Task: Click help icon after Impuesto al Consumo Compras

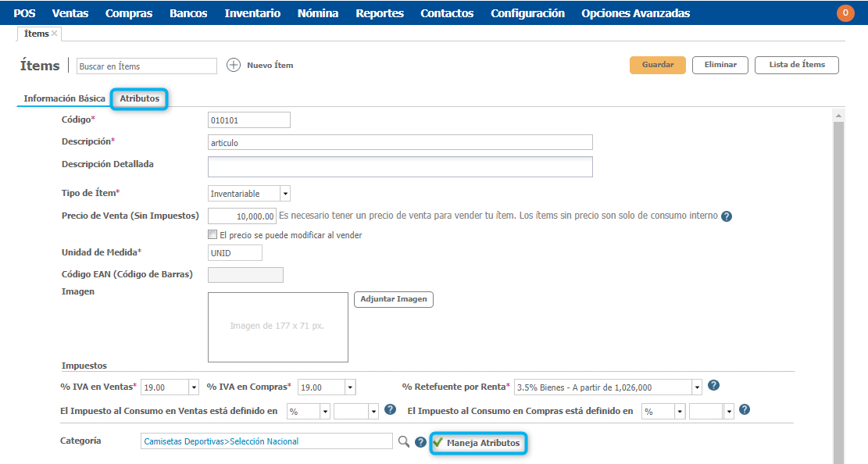Action: (x=745, y=409)
